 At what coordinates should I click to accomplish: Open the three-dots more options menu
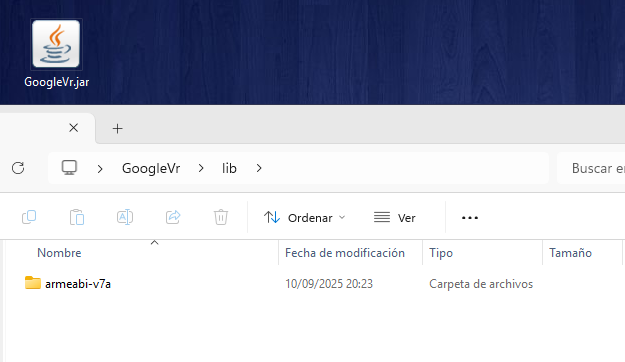pyautogui.click(x=470, y=218)
